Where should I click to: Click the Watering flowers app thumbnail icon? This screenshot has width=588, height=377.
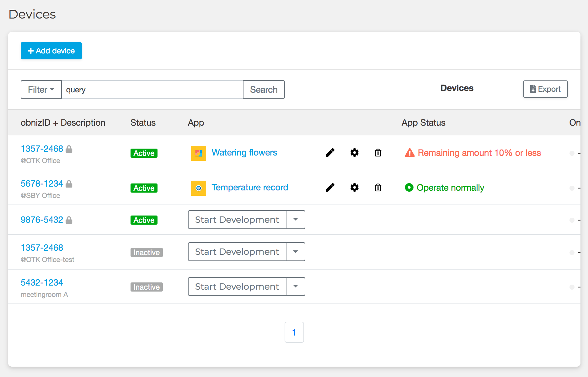(x=198, y=153)
